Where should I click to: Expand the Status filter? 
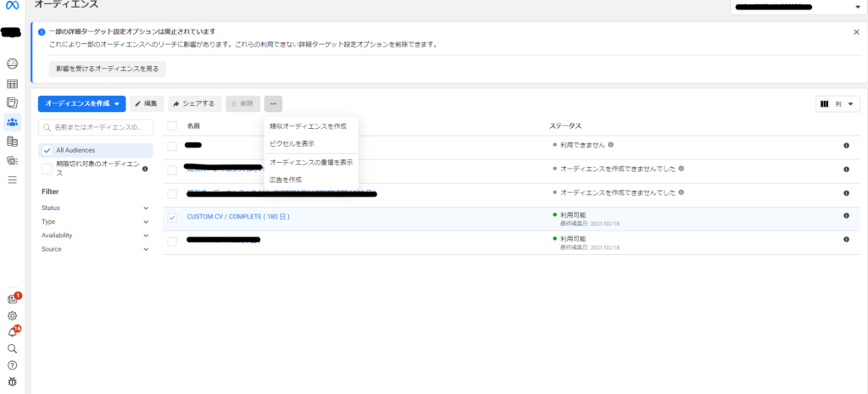tap(95, 208)
